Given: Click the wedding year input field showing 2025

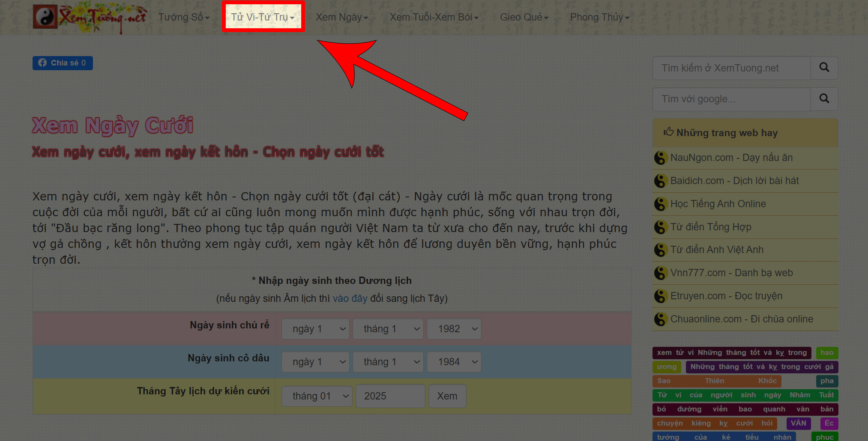Looking at the screenshot, I should pos(390,396).
